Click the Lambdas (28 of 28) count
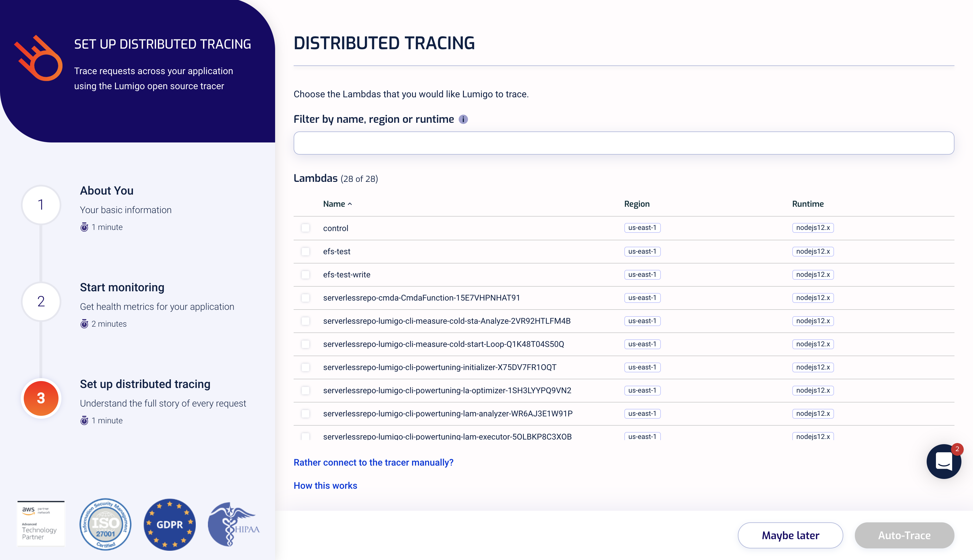Screen dimensions: 973x560 [x=336, y=178]
